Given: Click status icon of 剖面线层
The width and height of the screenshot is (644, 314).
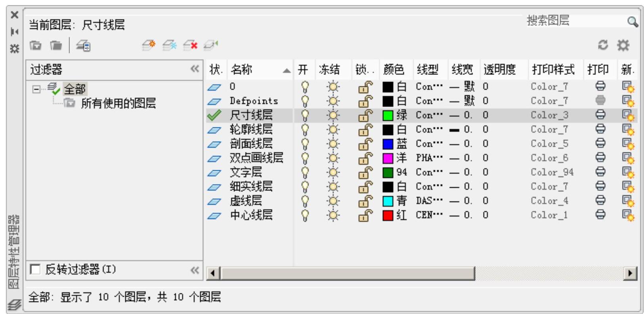Looking at the screenshot, I should tap(214, 144).
